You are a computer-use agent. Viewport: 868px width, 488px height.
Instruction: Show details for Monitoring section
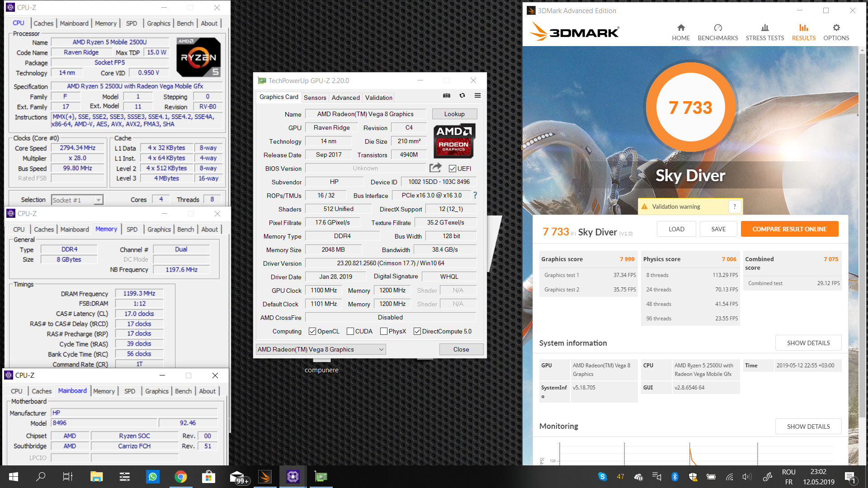pos(808,427)
